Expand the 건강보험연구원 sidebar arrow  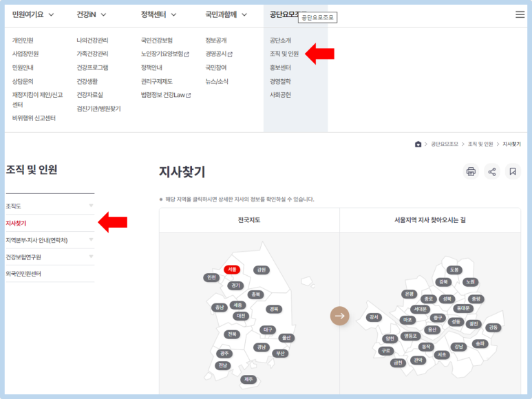pos(91,257)
